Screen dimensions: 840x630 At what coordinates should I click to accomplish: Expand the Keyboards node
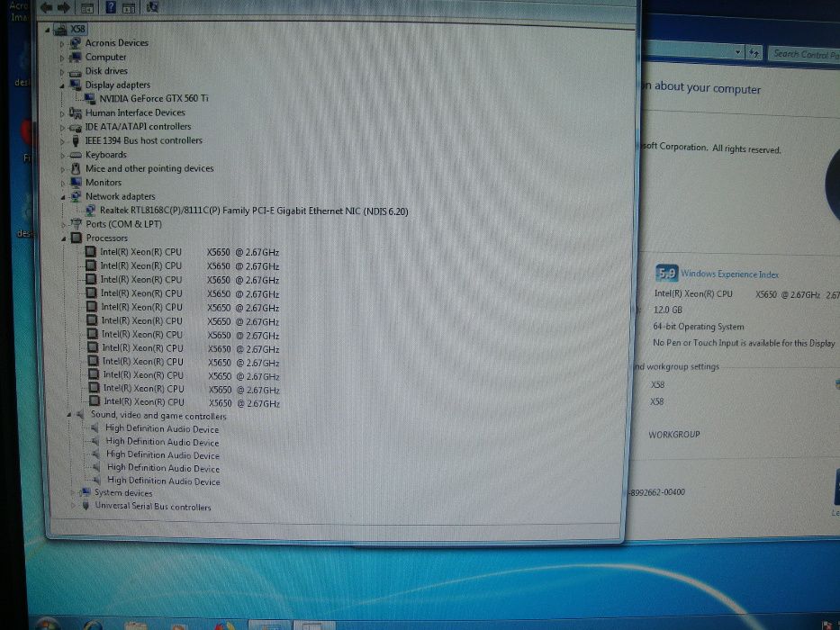(x=63, y=156)
